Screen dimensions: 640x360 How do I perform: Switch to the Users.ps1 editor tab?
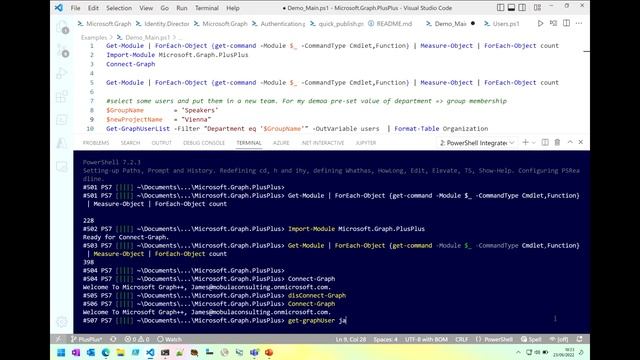[501, 24]
